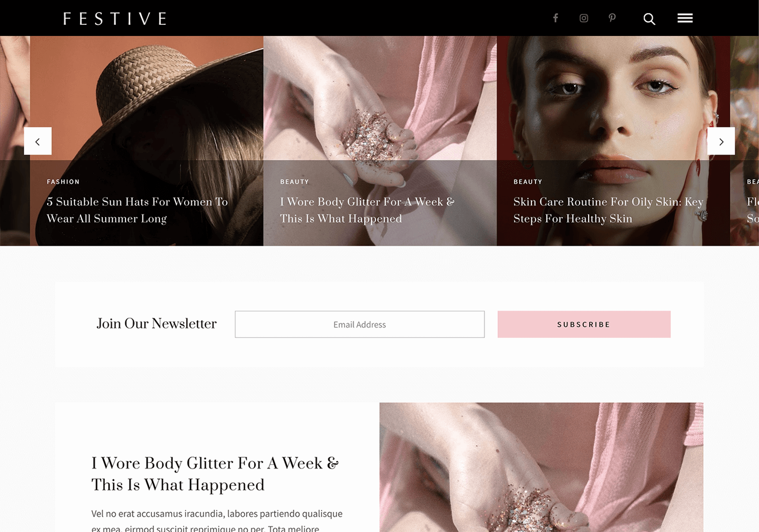Image resolution: width=759 pixels, height=532 pixels.
Task: Open BEAUTY category on skin care slide
Action: point(528,182)
